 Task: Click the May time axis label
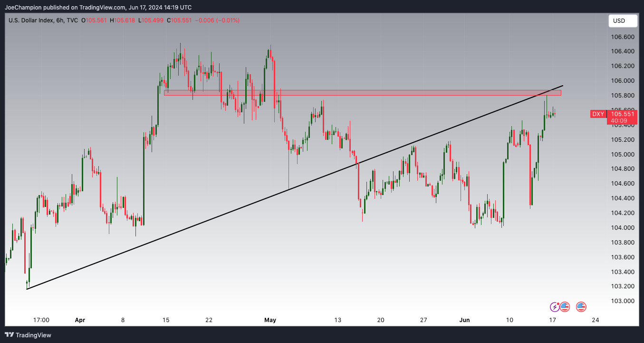tap(270, 320)
